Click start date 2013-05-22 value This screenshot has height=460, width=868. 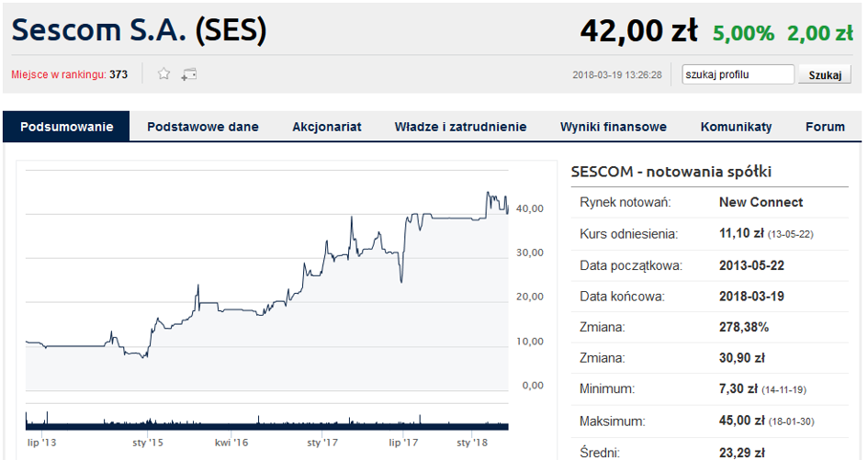tap(751, 265)
